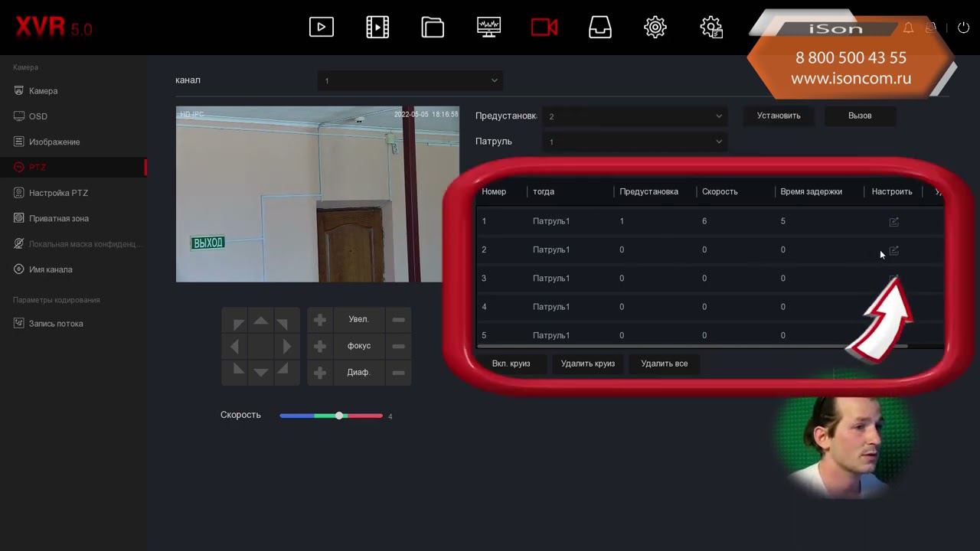Open the live preview icon in top bar
Screen dimensions: 980x551
322,28
